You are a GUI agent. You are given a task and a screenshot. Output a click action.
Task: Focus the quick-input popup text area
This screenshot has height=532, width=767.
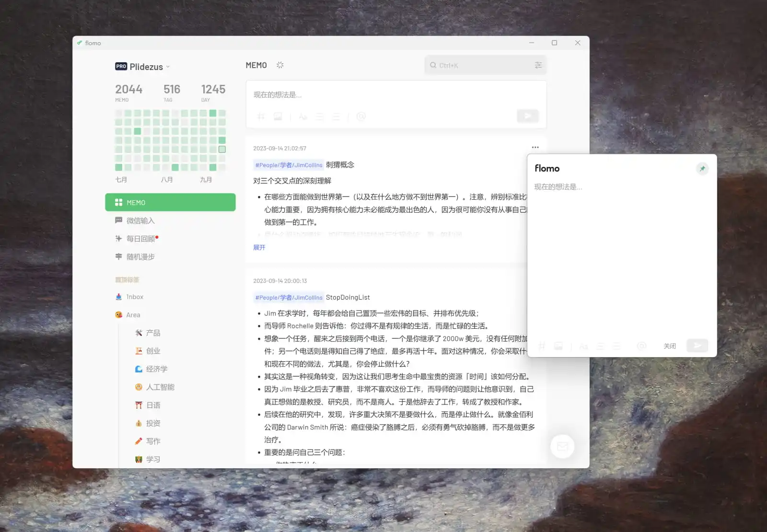622,259
